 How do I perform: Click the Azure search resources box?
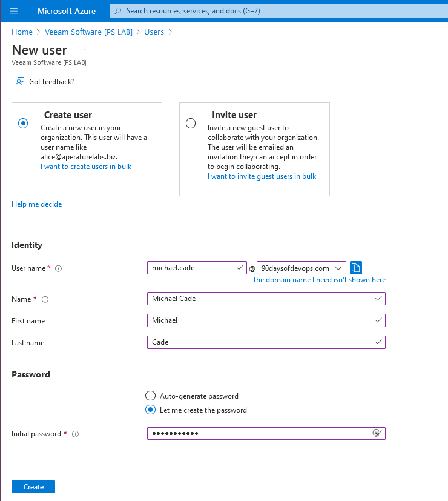(278, 11)
